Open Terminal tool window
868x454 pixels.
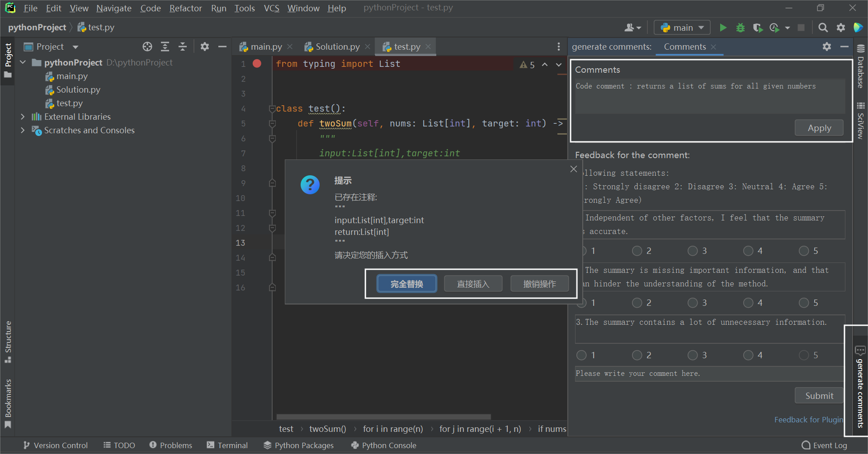(227, 445)
